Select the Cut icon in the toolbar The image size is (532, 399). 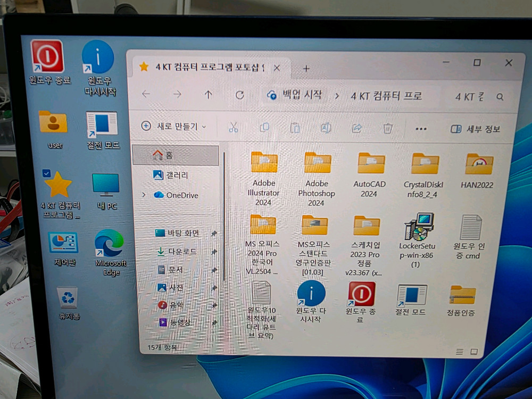pos(232,127)
